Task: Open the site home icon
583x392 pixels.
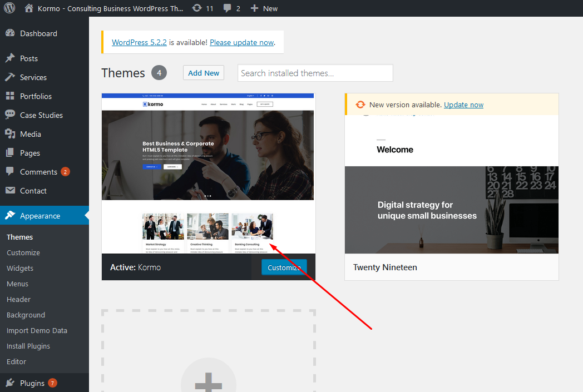Action: click(29, 8)
